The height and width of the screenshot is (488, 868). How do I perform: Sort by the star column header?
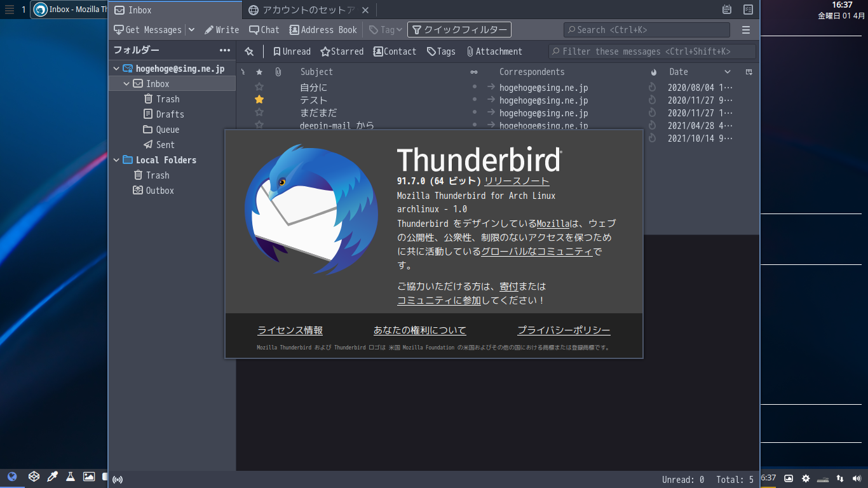(x=259, y=72)
